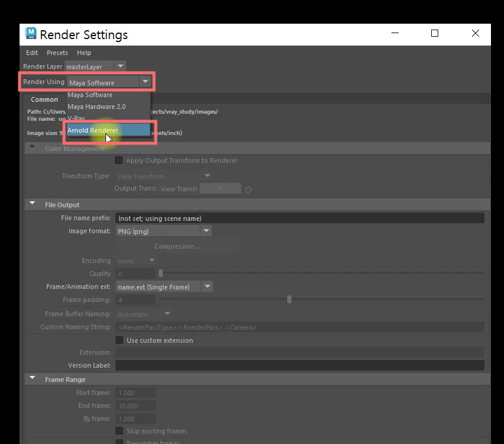
Task: Enable the Skip existing frames checkbox
Action: click(x=119, y=431)
